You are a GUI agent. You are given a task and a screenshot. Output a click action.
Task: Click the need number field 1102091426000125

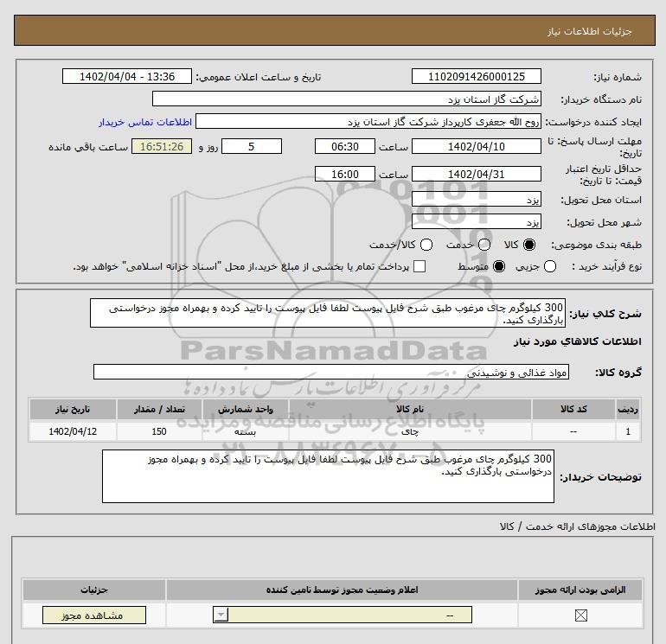click(x=476, y=76)
